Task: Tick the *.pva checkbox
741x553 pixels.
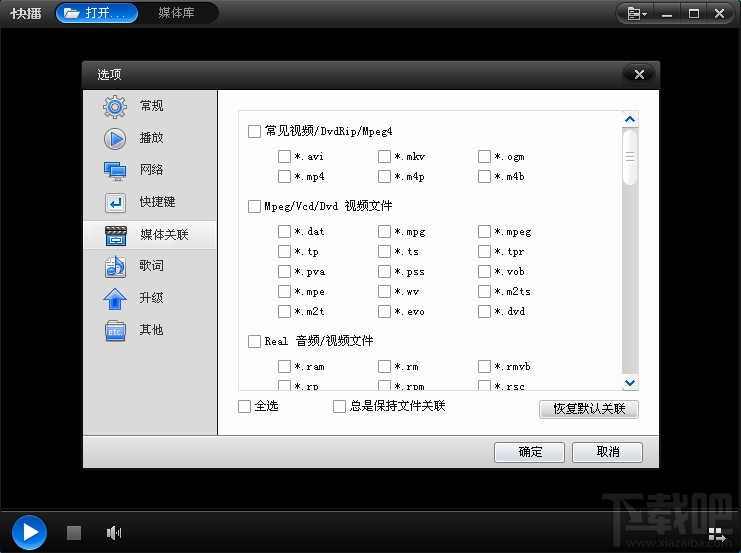Action: pos(284,271)
